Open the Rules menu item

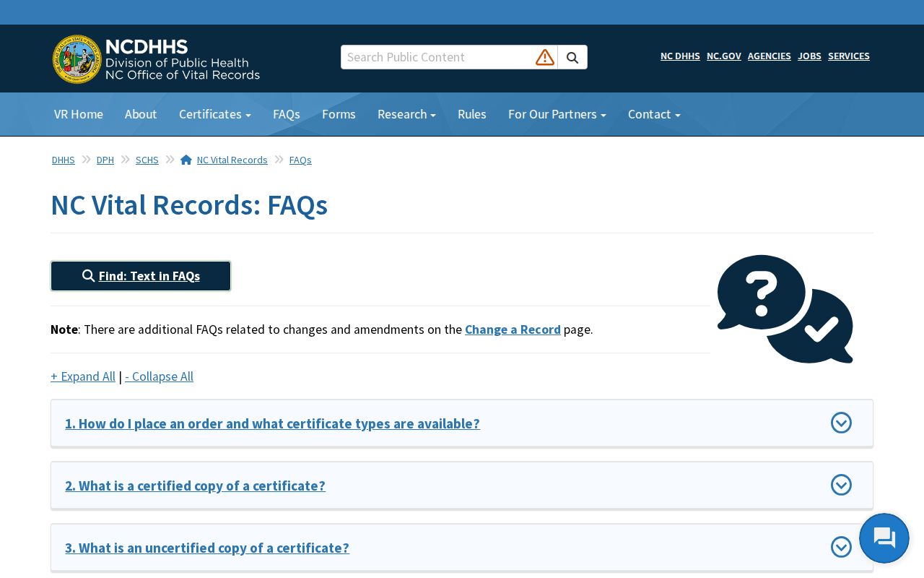click(472, 114)
